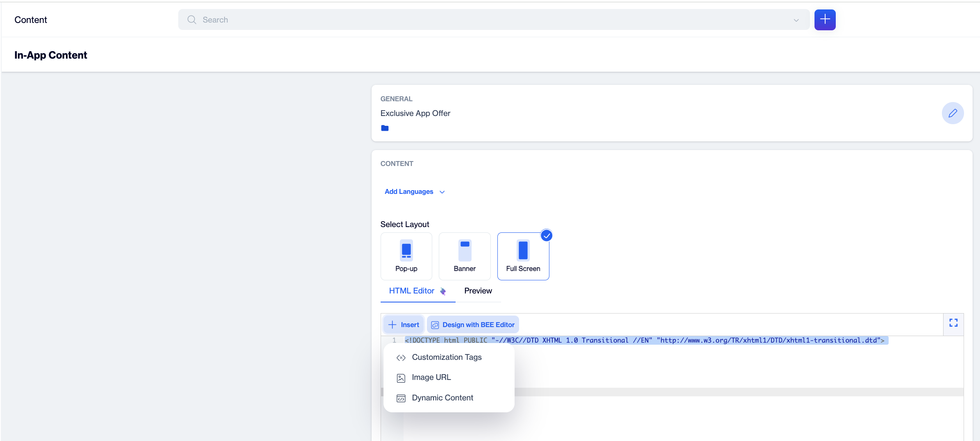Click the horizontal scrollbar in code editor
The image size is (980, 441).
(x=672, y=392)
